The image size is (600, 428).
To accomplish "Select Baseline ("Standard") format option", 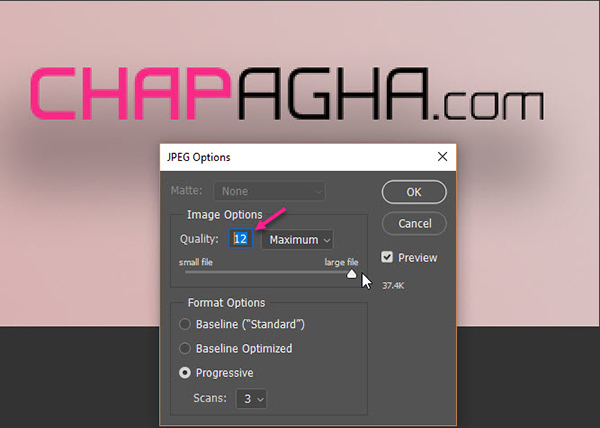I will coord(185,324).
